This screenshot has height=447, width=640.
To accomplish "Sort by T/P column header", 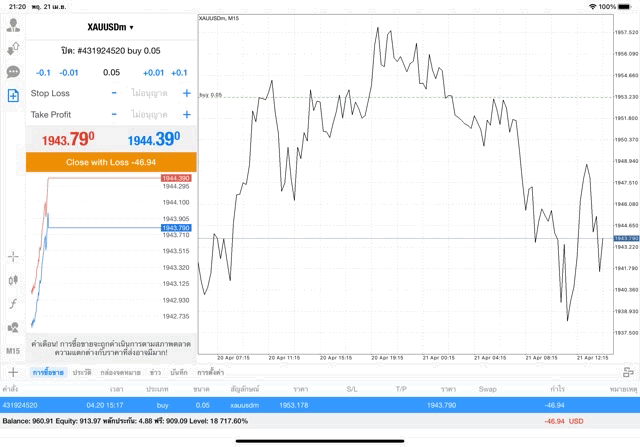I will click(x=401, y=389).
